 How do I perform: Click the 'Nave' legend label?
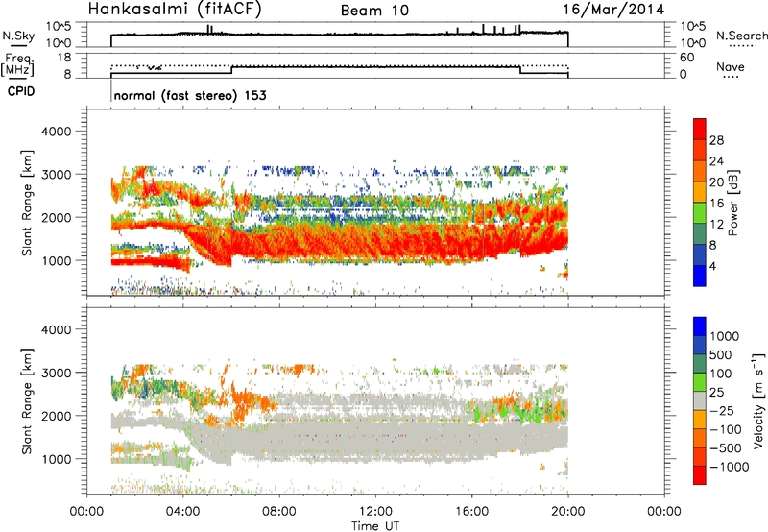[x=731, y=66]
